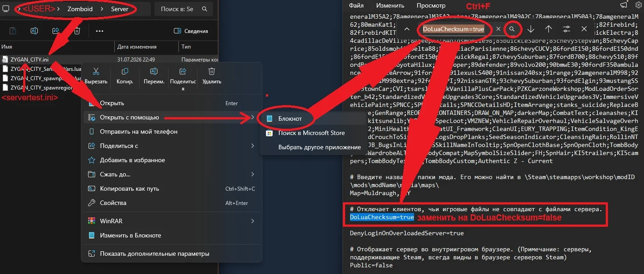Copy the file via Копир. icon
The image size is (644, 274).
coord(125,71)
